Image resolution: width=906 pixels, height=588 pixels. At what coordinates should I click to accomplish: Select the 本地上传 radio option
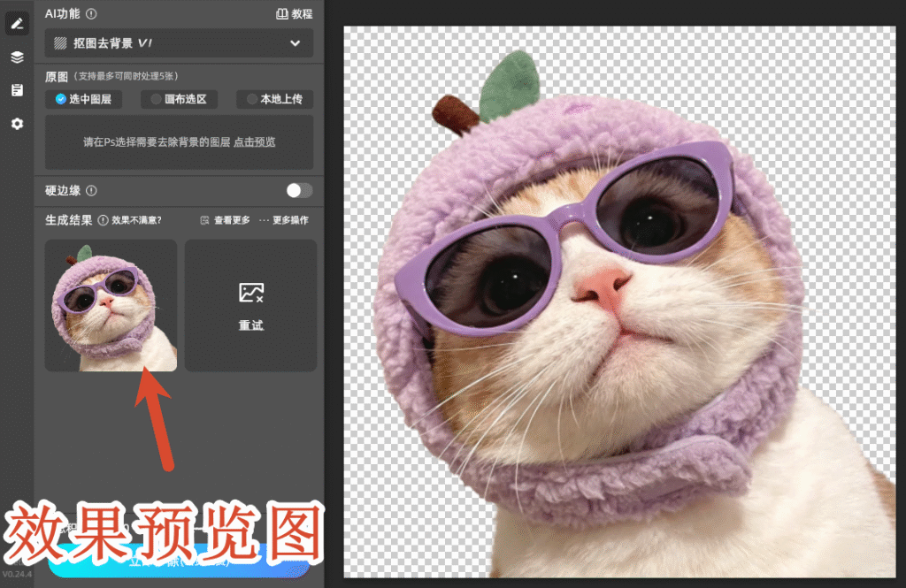coord(274,99)
